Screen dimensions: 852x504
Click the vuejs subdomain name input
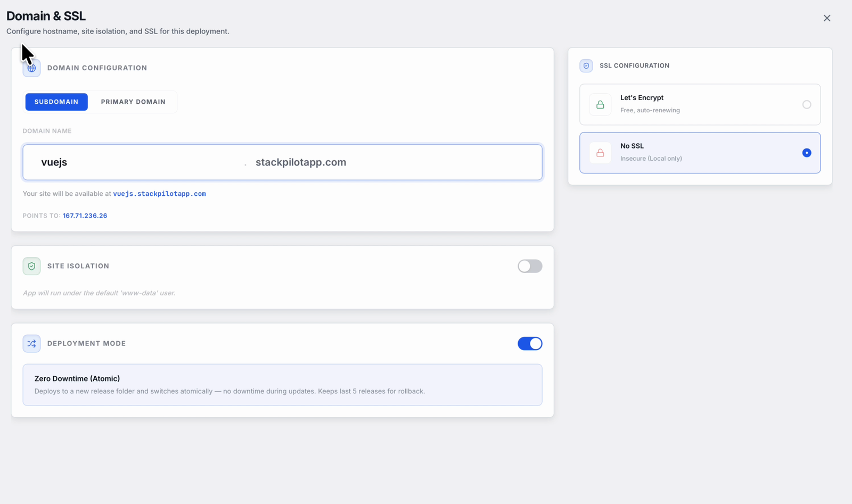[x=138, y=162]
